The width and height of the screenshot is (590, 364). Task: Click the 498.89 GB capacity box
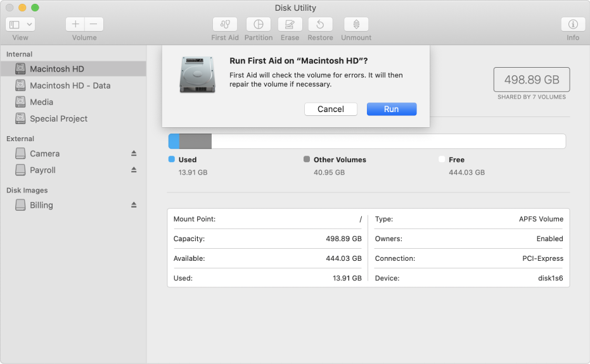tap(532, 79)
